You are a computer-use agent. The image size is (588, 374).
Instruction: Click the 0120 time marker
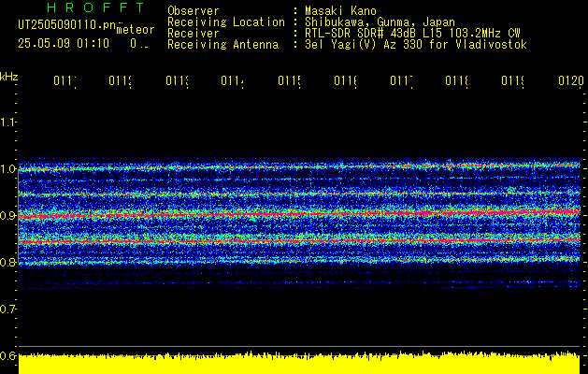(x=571, y=80)
